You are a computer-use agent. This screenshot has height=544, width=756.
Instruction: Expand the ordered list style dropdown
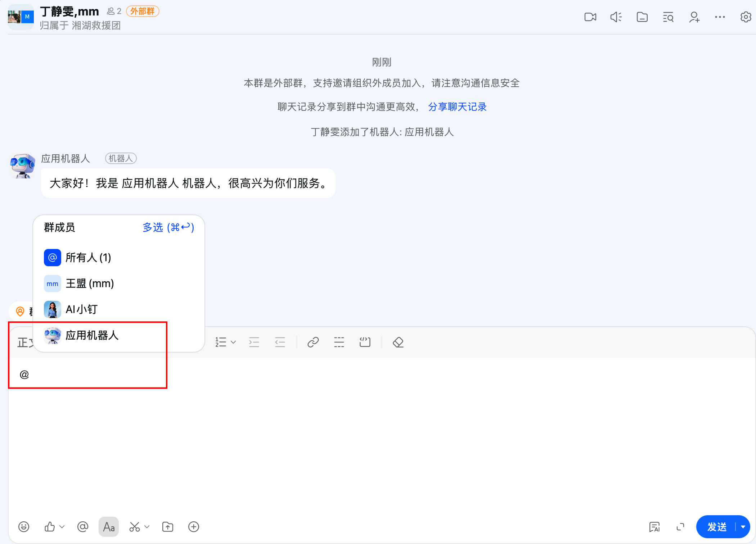(x=233, y=342)
